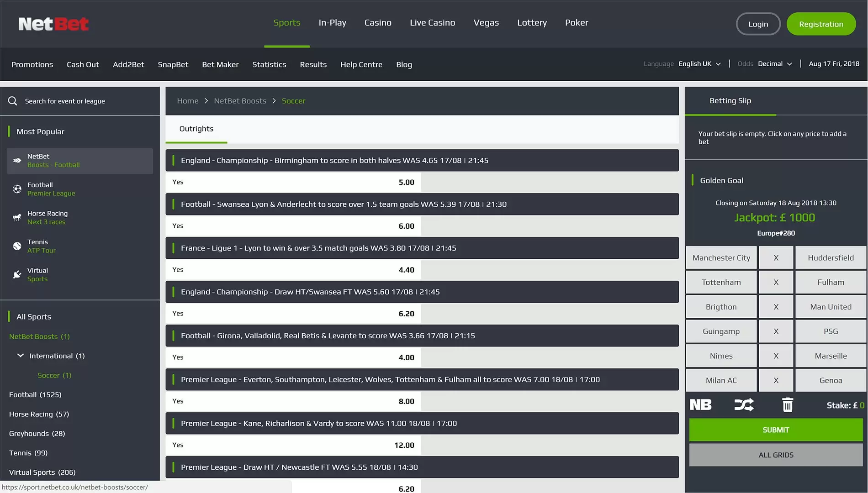Open the Statistics link

[x=269, y=64]
